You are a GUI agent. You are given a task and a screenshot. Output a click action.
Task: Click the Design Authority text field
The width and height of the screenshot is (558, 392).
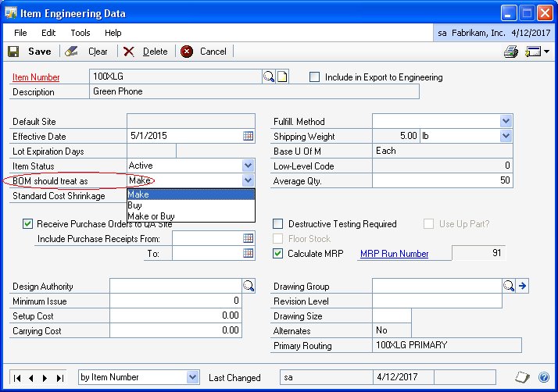(176, 286)
